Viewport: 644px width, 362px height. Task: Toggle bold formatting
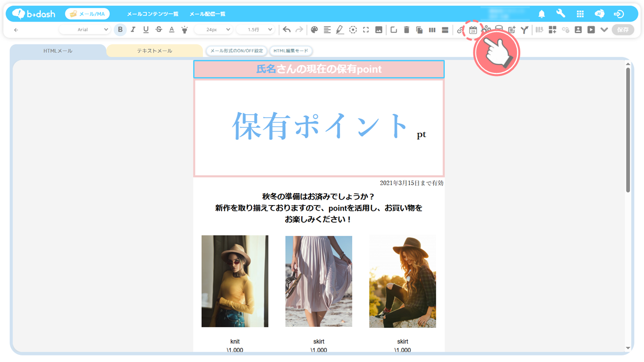pos(120,30)
